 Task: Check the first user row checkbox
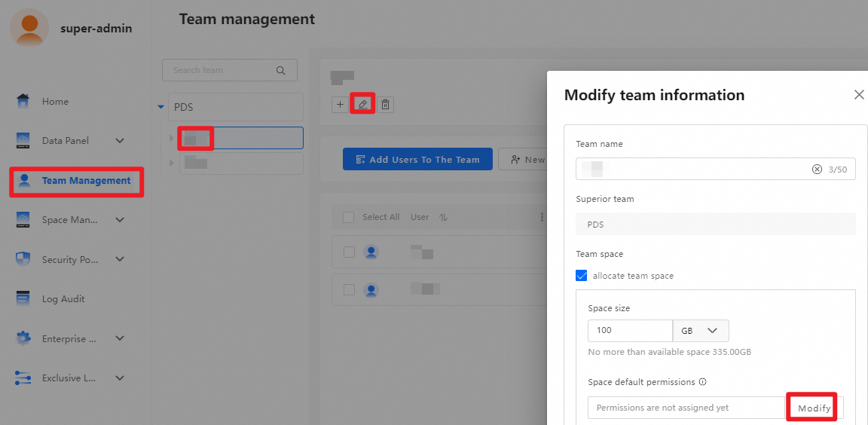coord(350,252)
